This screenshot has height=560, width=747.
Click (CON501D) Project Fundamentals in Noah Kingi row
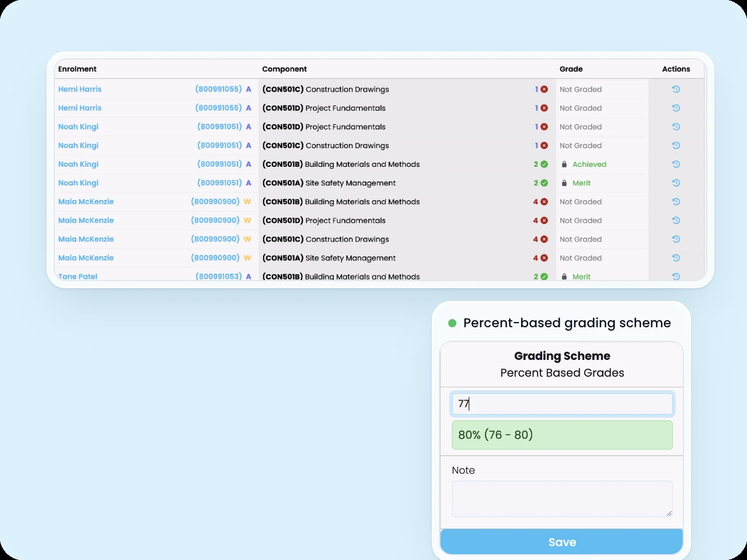[x=324, y=127]
